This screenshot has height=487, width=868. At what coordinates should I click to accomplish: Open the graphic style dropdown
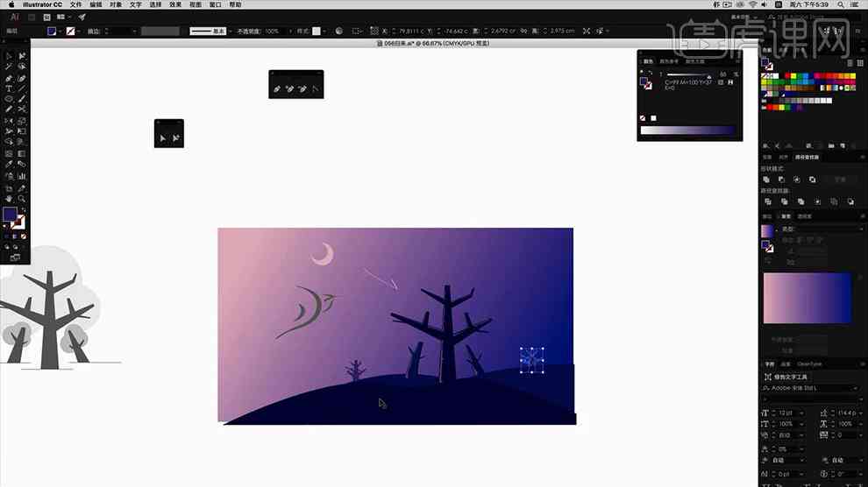coord(324,31)
